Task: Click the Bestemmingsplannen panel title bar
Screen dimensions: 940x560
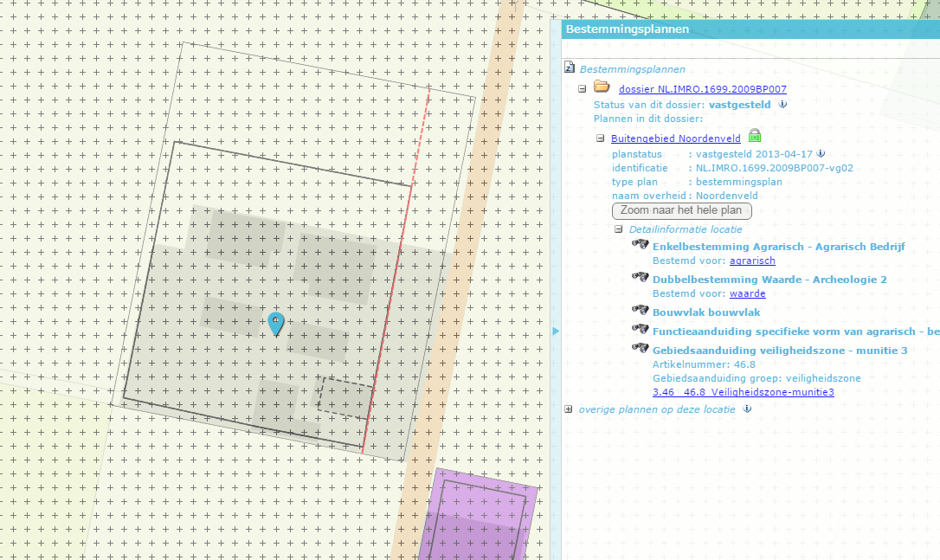Action: [x=750, y=29]
